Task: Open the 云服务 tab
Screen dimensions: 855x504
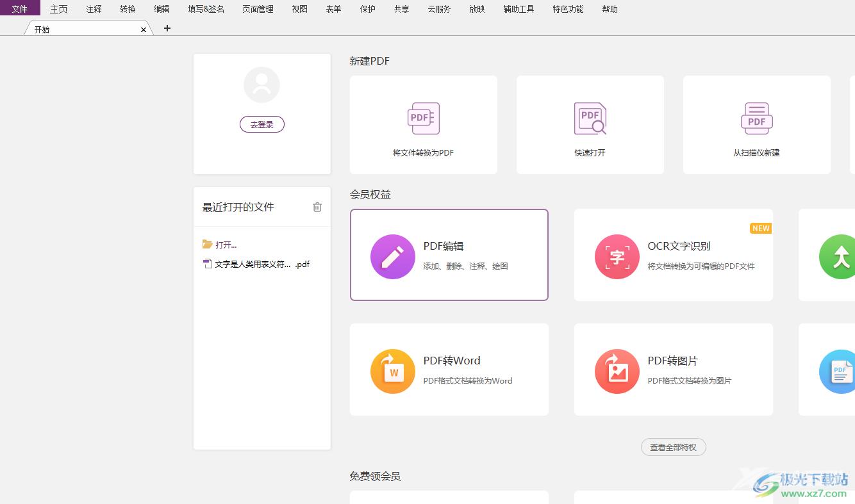Action: (439, 9)
